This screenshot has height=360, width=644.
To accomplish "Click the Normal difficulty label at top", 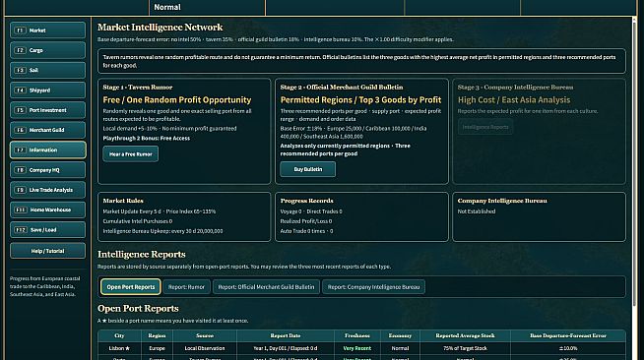I will coord(167,7).
